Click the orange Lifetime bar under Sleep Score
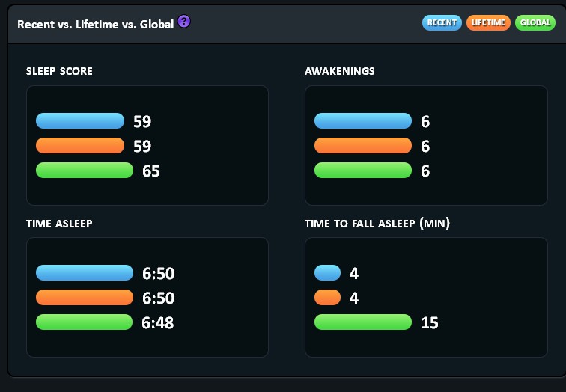The width and height of the screenshot is (566, 392). point(80,146)
